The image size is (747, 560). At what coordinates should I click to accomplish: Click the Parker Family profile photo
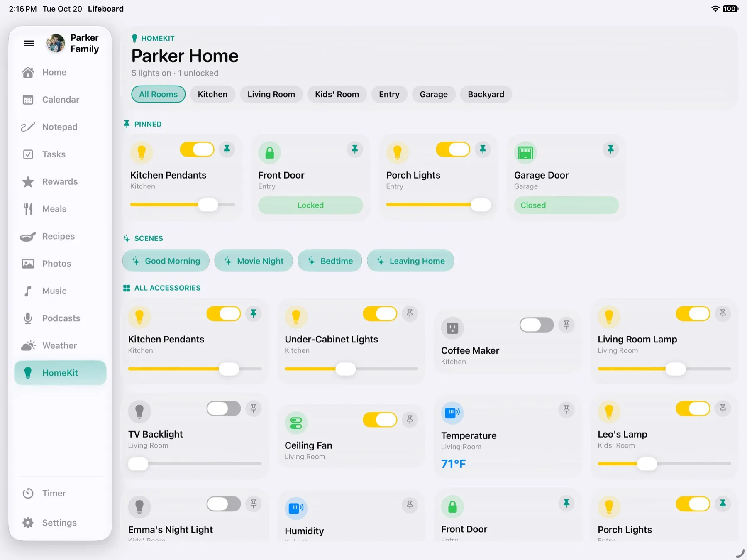(56, 43)
